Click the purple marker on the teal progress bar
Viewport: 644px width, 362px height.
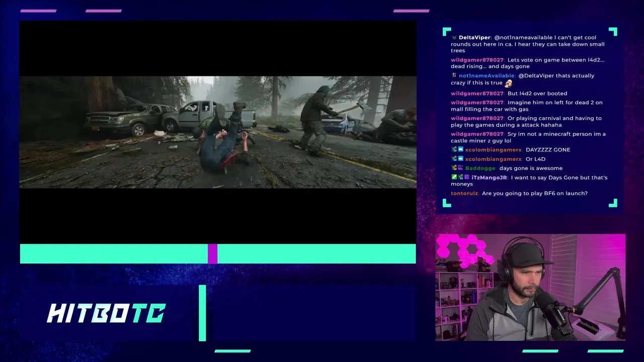pyautogui.click(x=212, y=253)
